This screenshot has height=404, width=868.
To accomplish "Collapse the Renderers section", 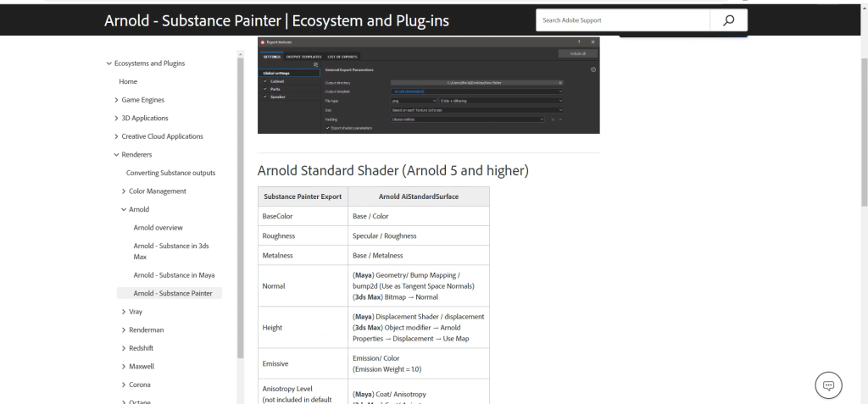I will (x=116, y=155).
